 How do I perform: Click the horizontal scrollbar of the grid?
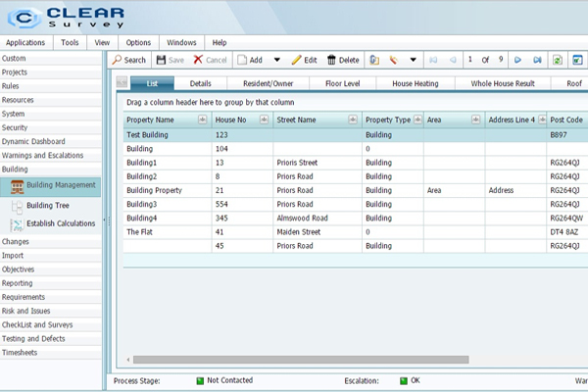coord(301,360)
